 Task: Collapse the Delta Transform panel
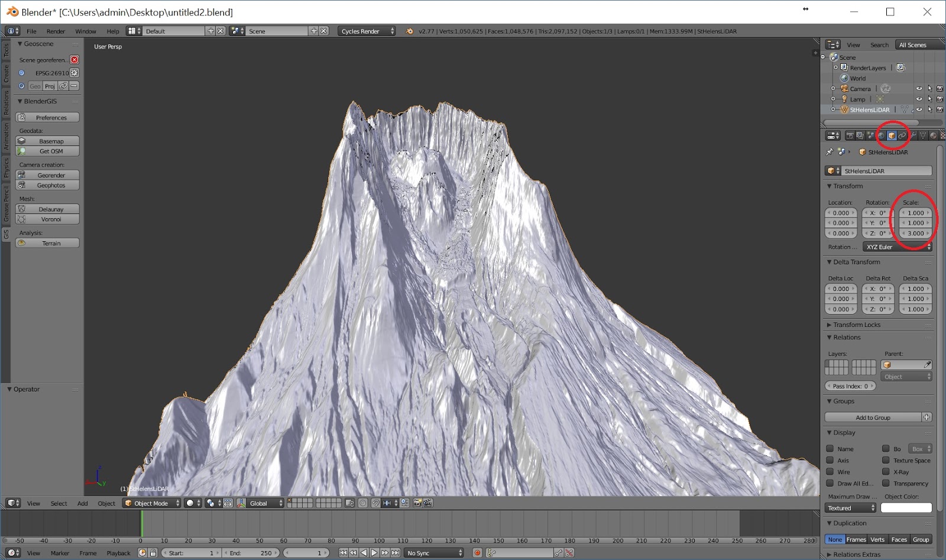[856, 262]
